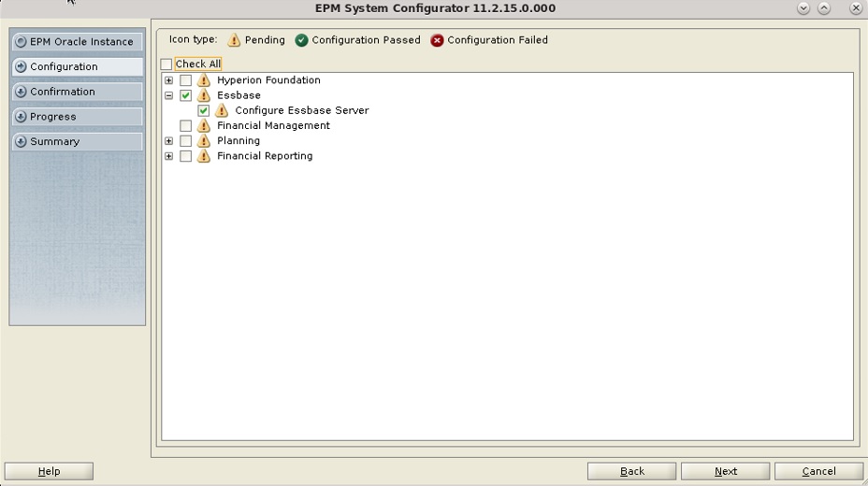Click the Help button

click(x=49, y=471)
